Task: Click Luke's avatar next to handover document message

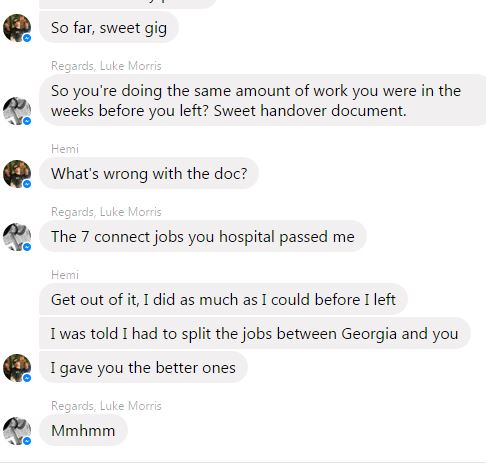Action: (17, 111)
